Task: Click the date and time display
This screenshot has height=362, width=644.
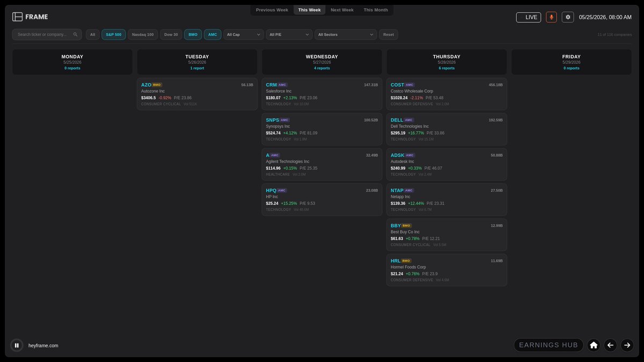Action: [605, 17]
